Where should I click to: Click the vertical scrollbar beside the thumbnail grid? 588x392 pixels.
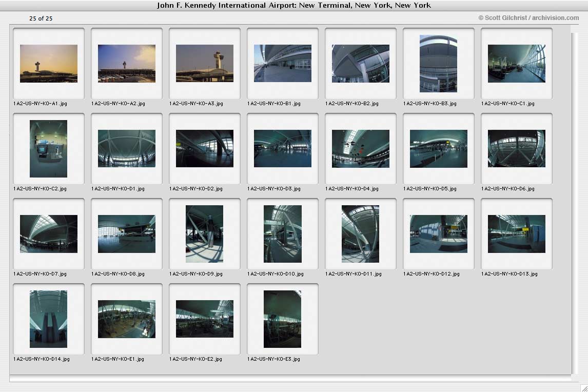point(575,203)
